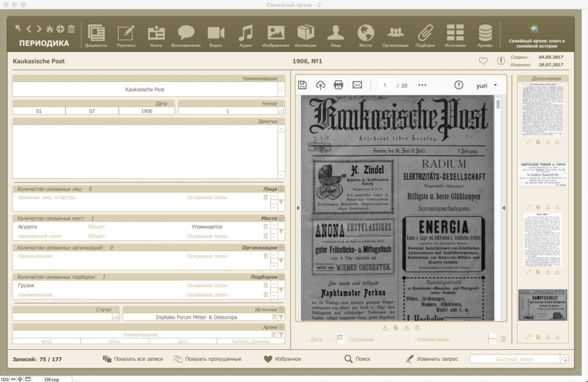Screen dimensions: 588x382
Task: Add a linked organization in Организации
Action: 281,247
